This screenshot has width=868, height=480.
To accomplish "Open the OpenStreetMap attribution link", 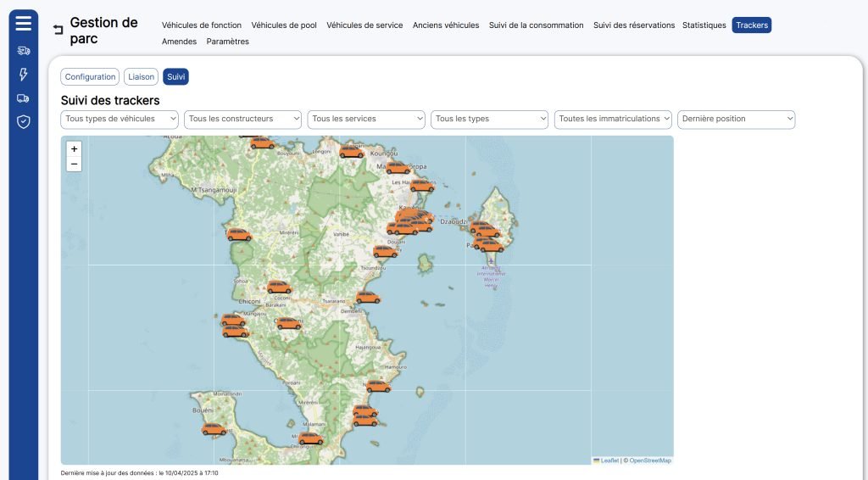I will tap(650, 460).
